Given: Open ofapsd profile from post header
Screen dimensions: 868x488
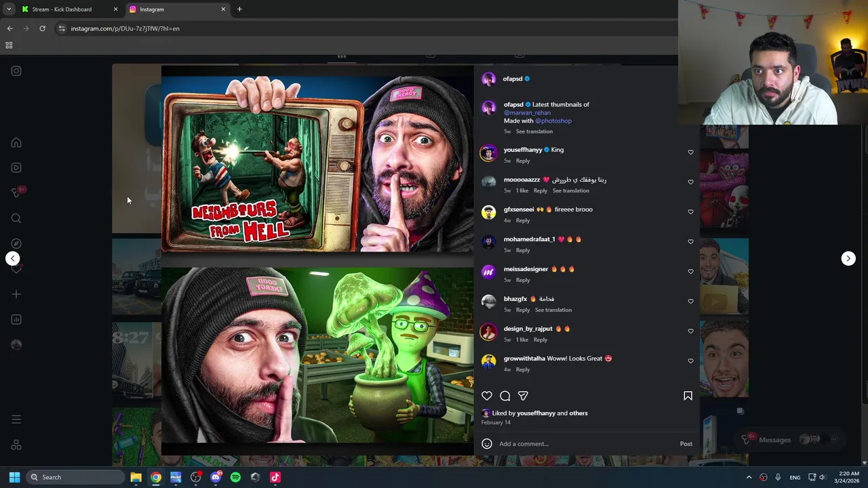Looking at the screenshot, I should (x=513, y=79).
